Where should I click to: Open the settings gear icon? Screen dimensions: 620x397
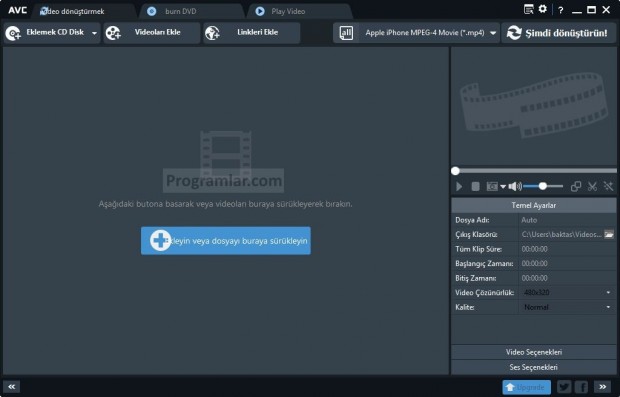point(543,9)
